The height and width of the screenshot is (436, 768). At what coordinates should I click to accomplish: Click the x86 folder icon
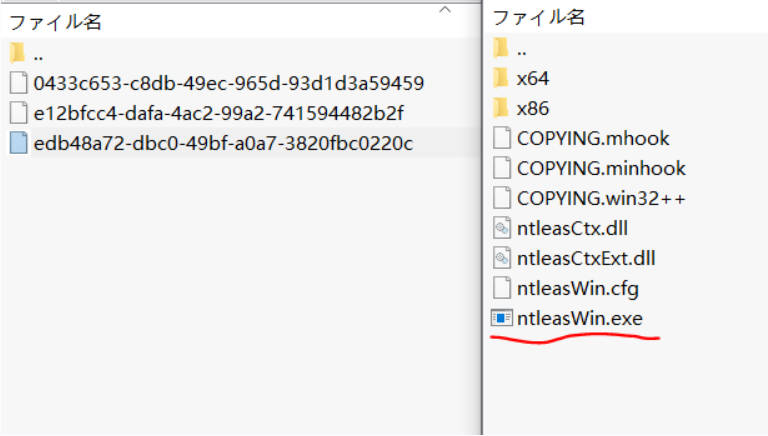[x=501, y=108]
